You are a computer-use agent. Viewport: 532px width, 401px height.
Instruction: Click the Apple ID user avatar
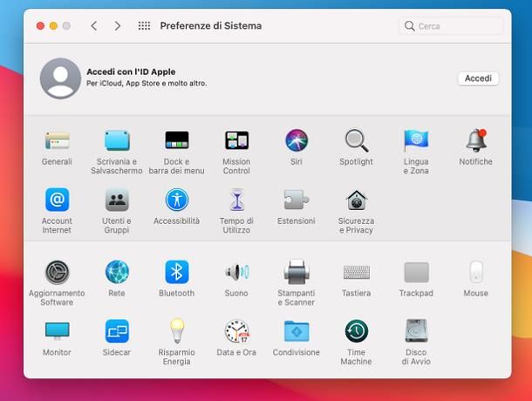coord(60,78)
